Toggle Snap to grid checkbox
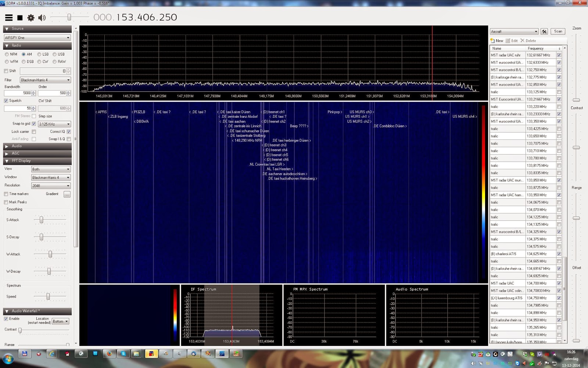The image size is (588, 368). click(34, 124)
